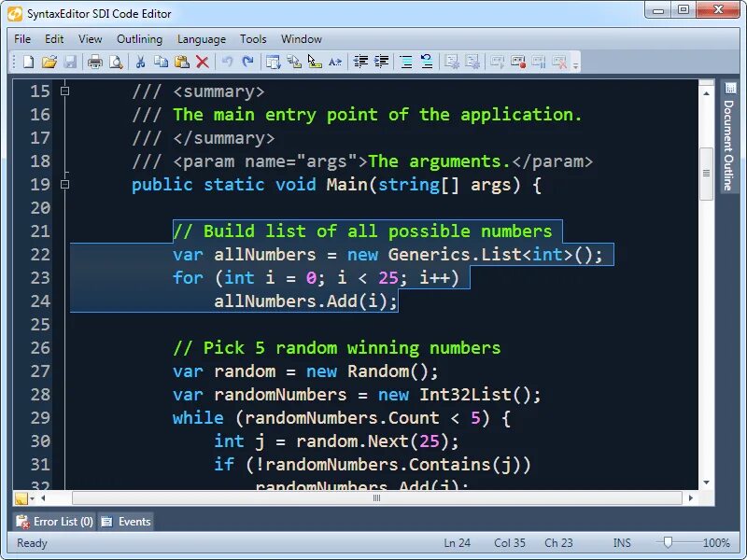Open the Outlining menu
This screenshot has height=560, width=747.
coord(139,39)
